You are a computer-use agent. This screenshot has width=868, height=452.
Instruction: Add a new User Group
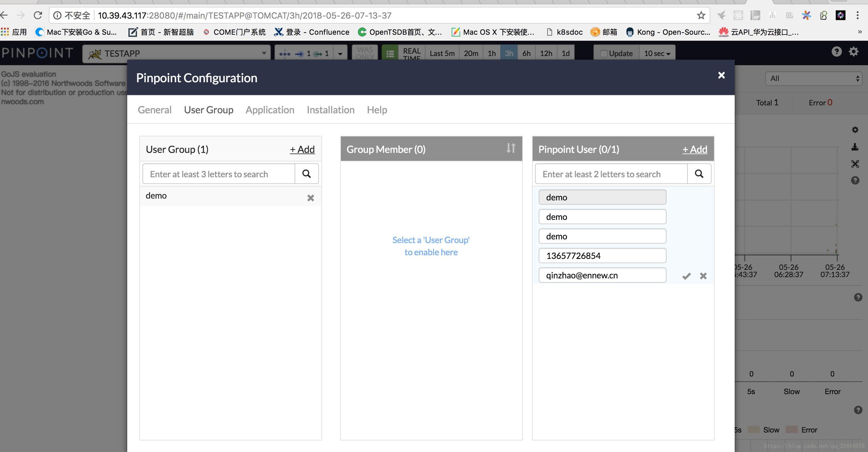pos(302,149)
